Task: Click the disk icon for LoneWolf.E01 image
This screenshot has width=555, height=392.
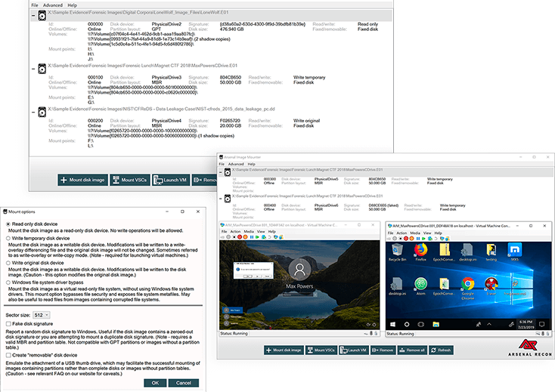Action: pos(42,16)
